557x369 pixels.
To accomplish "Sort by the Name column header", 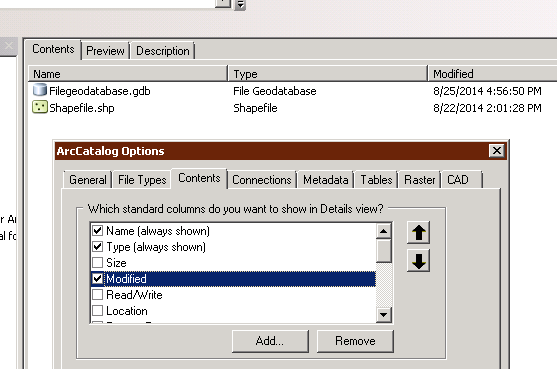I will click(128, 74).
